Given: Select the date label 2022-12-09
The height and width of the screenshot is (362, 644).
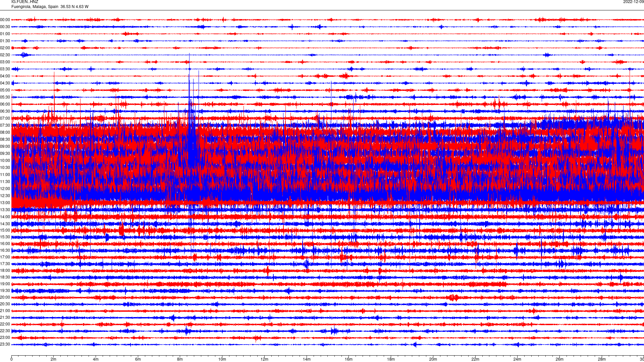Looking at the screenshot, I should 634,2.
